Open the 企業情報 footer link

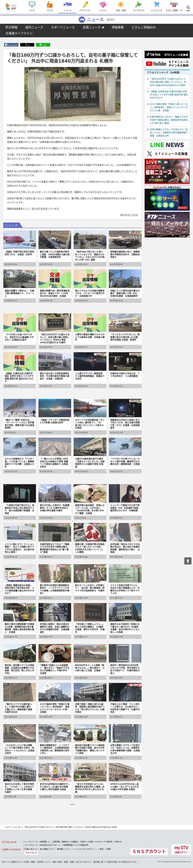tap(56, 842)
